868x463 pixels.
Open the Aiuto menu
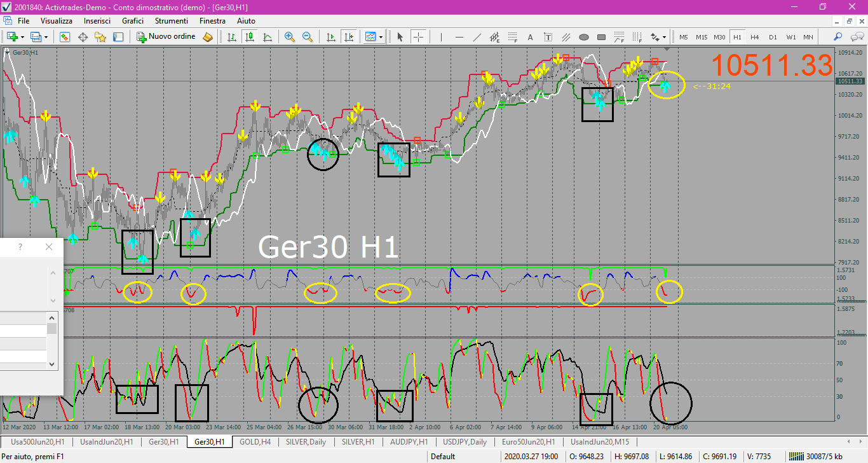[x=246, y=21]
